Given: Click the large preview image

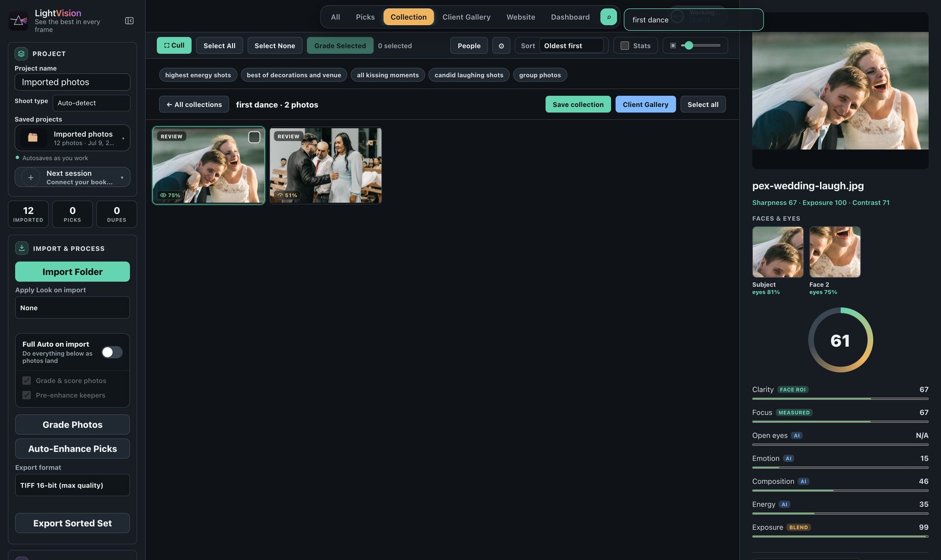Looking at the screenshot, I should pyautogui.click(x=840, y=91).
